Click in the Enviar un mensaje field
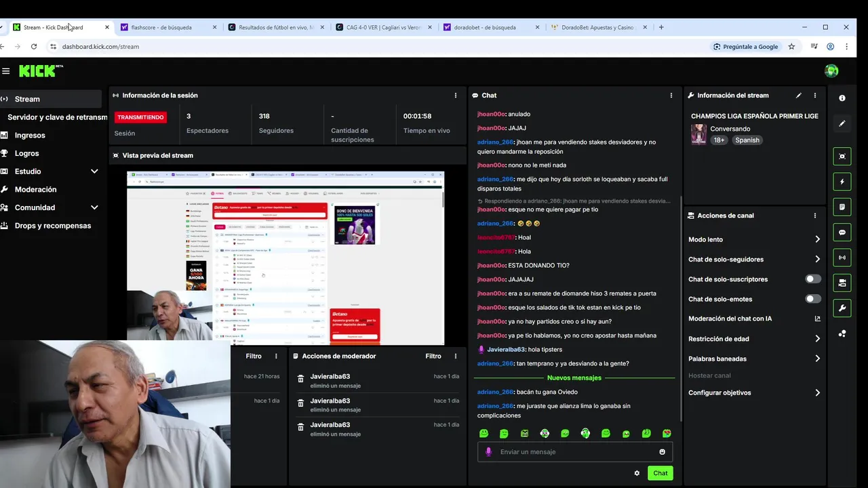This screenshot has height=488, width=868. (x=575, y=452)
